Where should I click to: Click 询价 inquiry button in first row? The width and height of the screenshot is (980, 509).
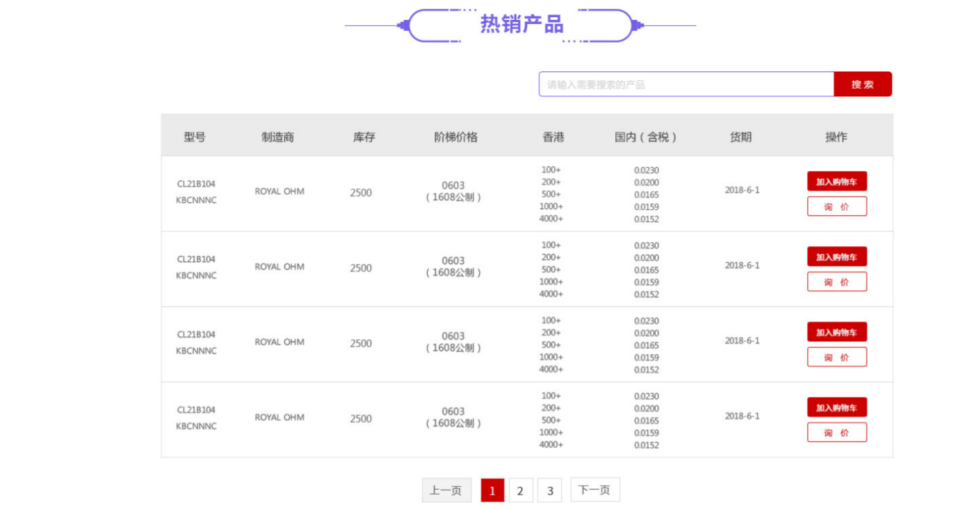tap(836, 206)
